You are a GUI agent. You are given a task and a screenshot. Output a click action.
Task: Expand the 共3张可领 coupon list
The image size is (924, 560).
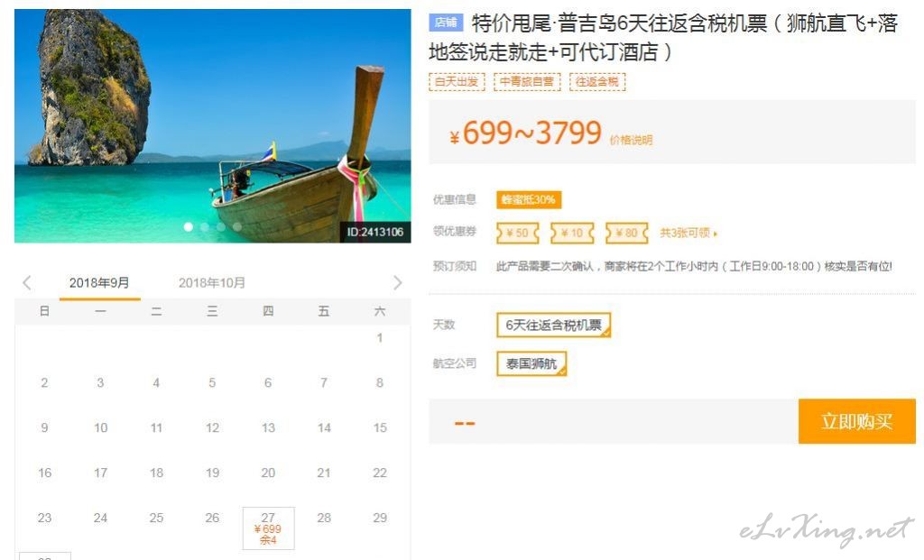(688, 233)
